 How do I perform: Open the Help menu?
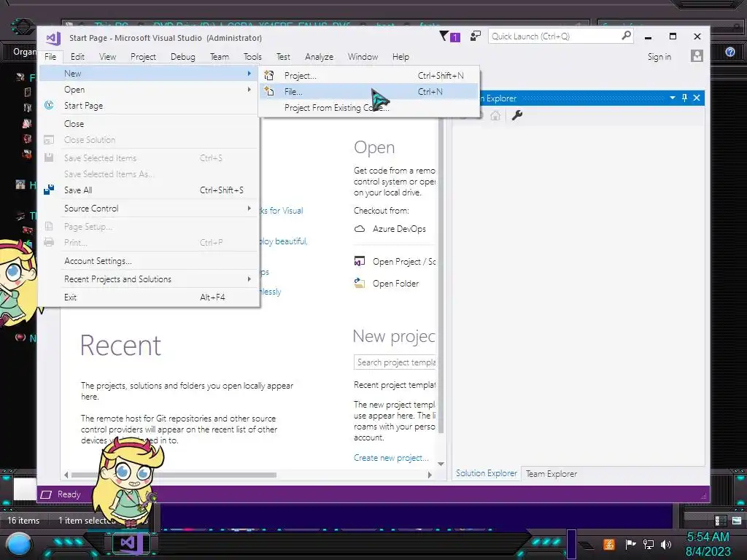(x=400, y=57)
